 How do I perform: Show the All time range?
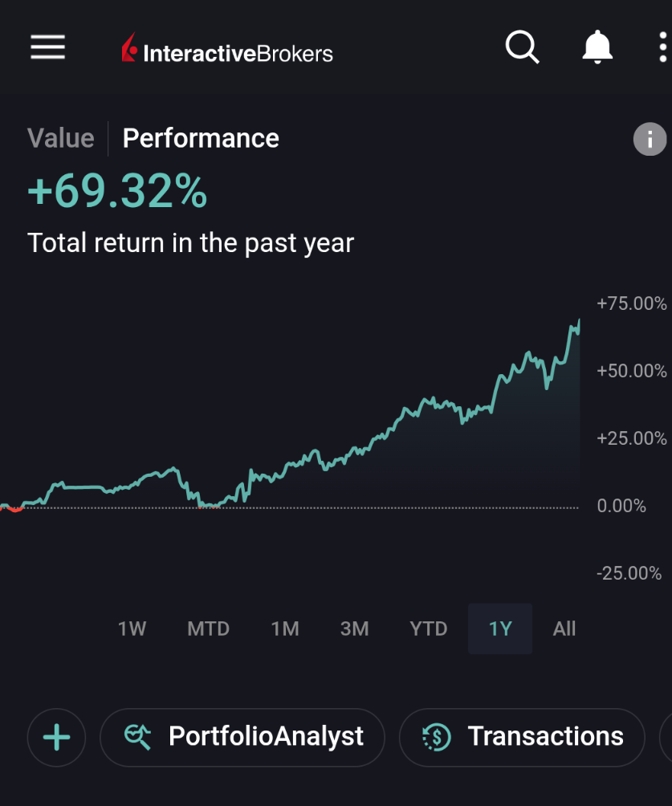coord(564,629)
